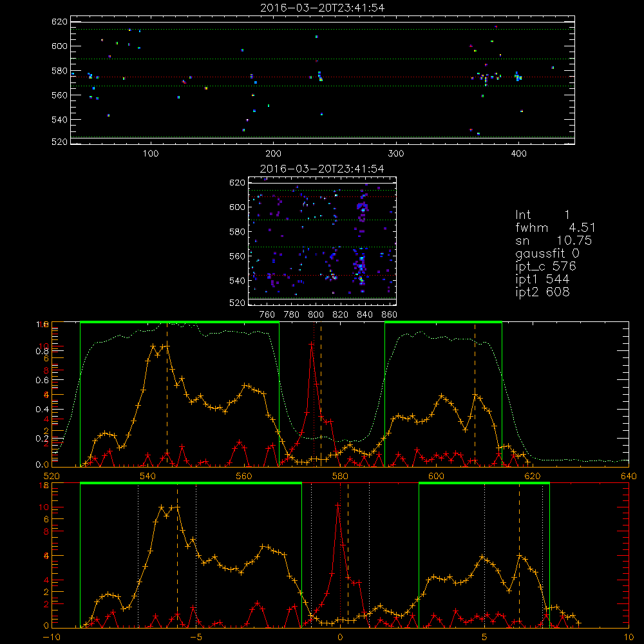Click y-axis label 580 of the top image
The image size is (644, 644).
coord(59,71)
